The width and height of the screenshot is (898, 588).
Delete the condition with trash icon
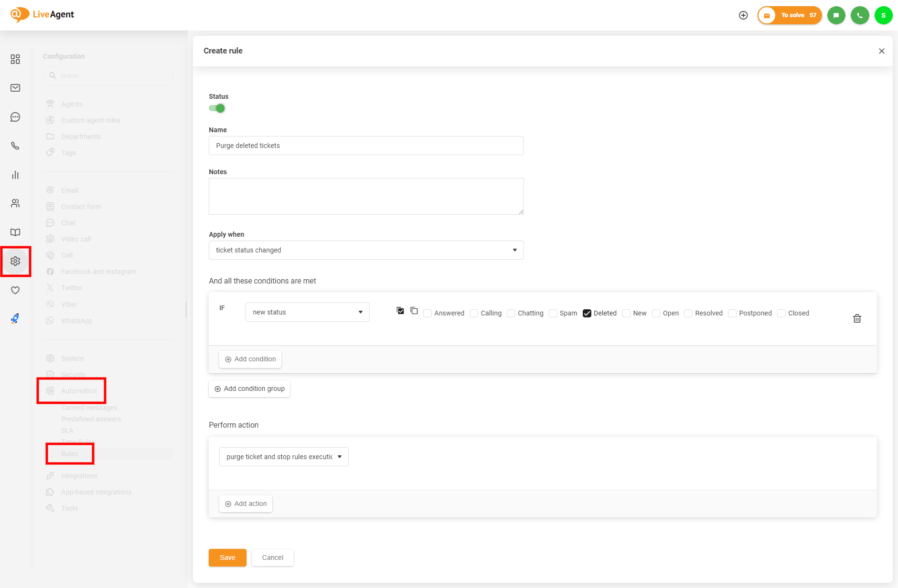pos(857,318)
